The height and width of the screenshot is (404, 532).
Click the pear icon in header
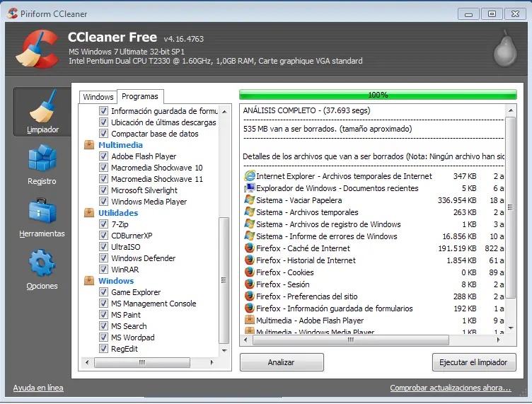pyautogui.click(x=505, y=49)
